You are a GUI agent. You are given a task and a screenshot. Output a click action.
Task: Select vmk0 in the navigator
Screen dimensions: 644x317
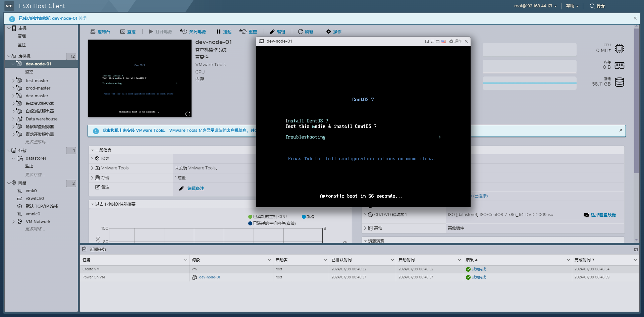click(x=31, y=191)
